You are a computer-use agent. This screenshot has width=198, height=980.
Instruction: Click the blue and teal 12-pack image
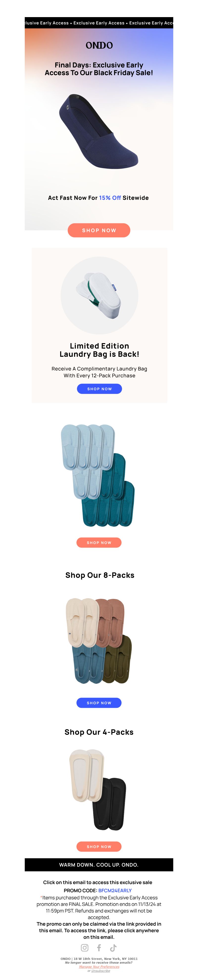click(x=98, y=475)
